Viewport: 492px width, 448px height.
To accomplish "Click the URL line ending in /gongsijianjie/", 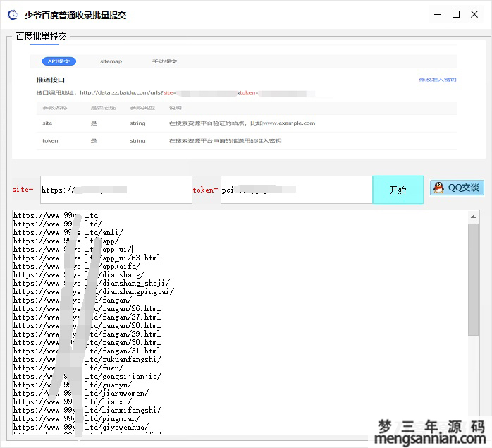I will click(x=87, y=376).
